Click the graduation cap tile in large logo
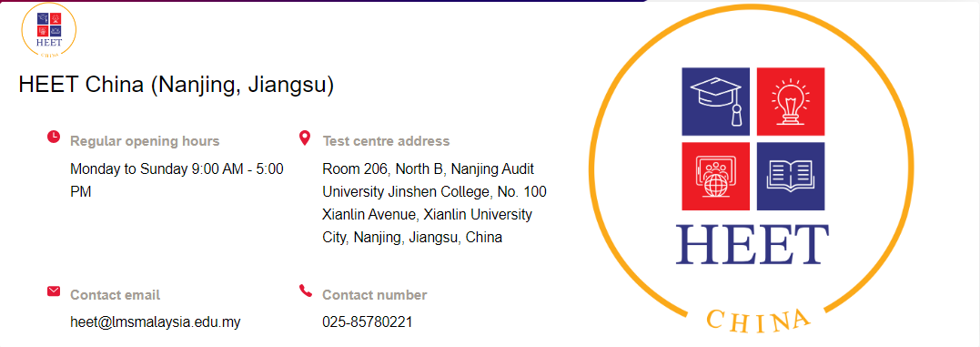Viewport: 980px width, 347px height. pyautogui.click(x=715, y=101)
